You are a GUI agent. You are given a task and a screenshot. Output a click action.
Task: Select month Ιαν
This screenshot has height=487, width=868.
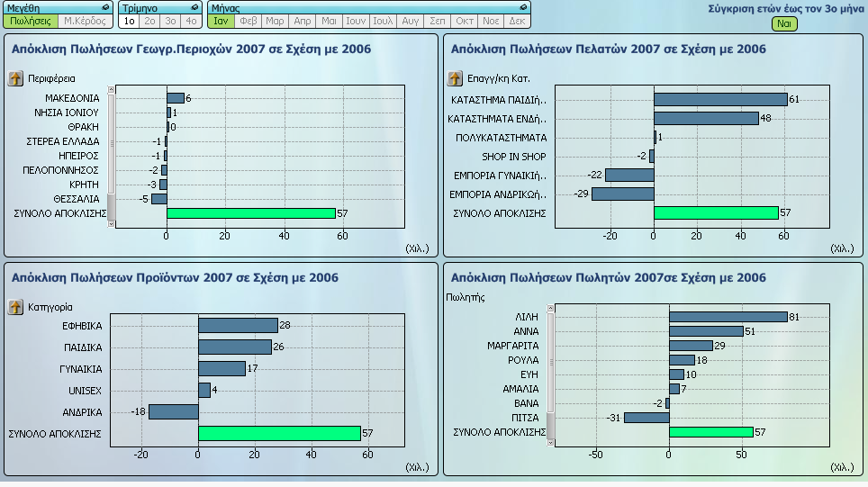point(221,21)
